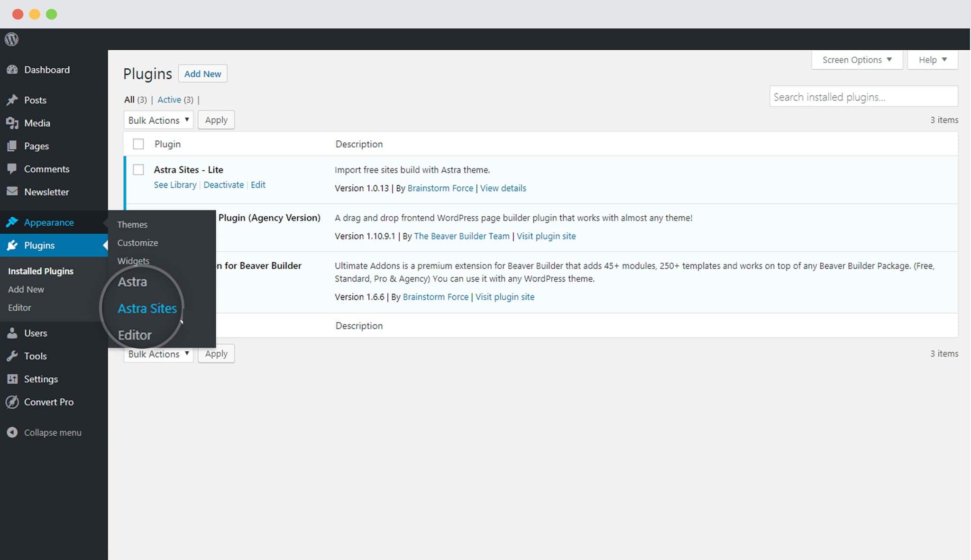This screenshot has width=971, height=560.
Task: Click the red window close button
Action: click(18, 14)
